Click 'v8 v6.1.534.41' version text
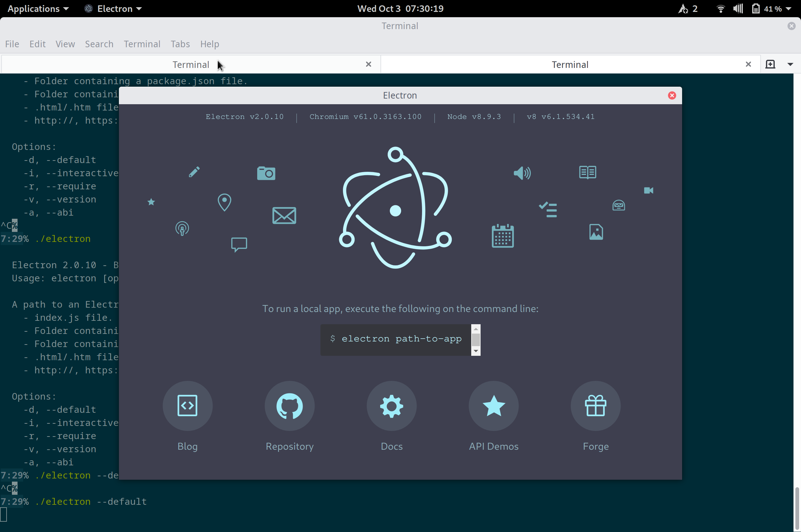 (560, 117)
